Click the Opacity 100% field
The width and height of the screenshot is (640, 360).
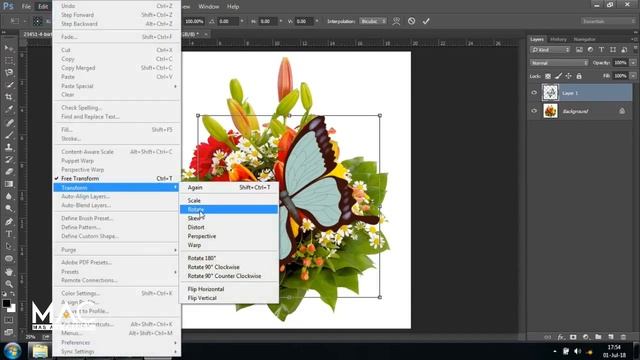(x=620, y=63)
